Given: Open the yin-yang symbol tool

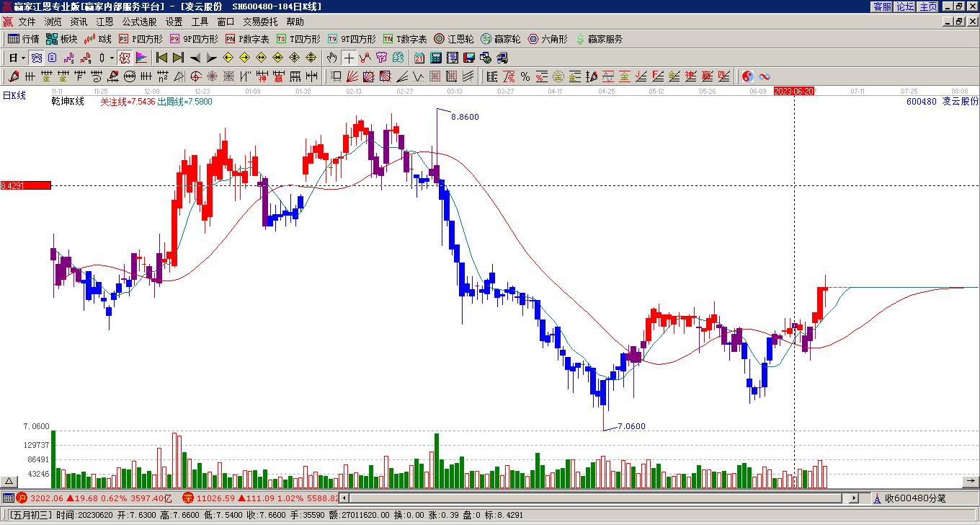Looking at the screenshot, I should pos(748,76).
